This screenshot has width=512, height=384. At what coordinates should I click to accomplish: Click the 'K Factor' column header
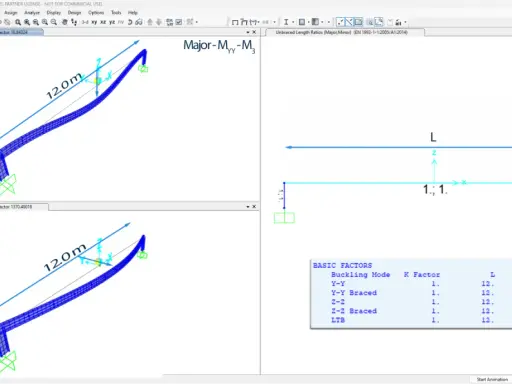point(422,275)
